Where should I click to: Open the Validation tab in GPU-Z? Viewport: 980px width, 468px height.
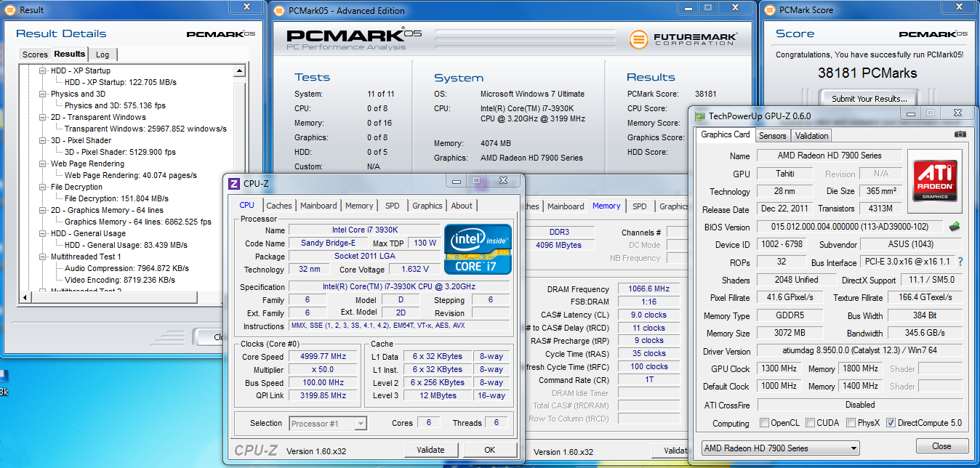click(x=811, y=135)
